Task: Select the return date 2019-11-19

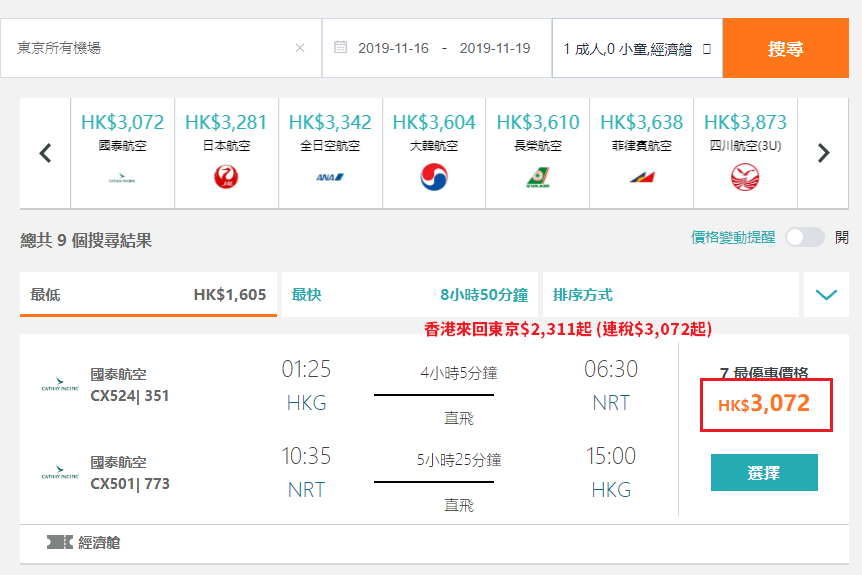Action: click(495, 48)
